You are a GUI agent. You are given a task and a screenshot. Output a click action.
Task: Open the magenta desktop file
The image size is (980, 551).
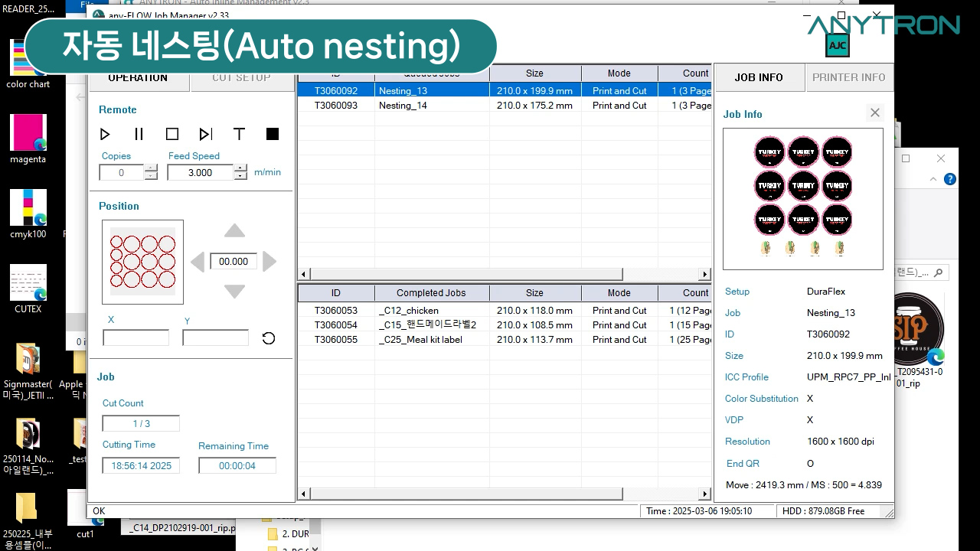(28, 139)
